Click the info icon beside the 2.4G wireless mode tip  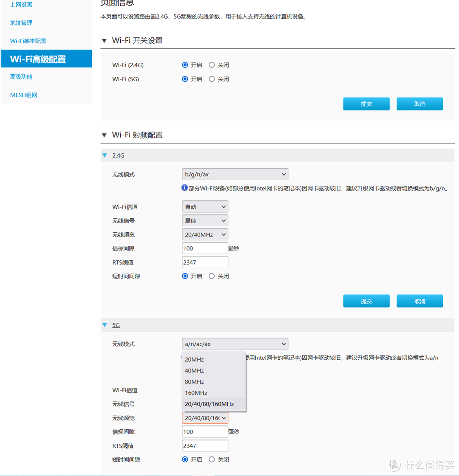coord(184,188)
